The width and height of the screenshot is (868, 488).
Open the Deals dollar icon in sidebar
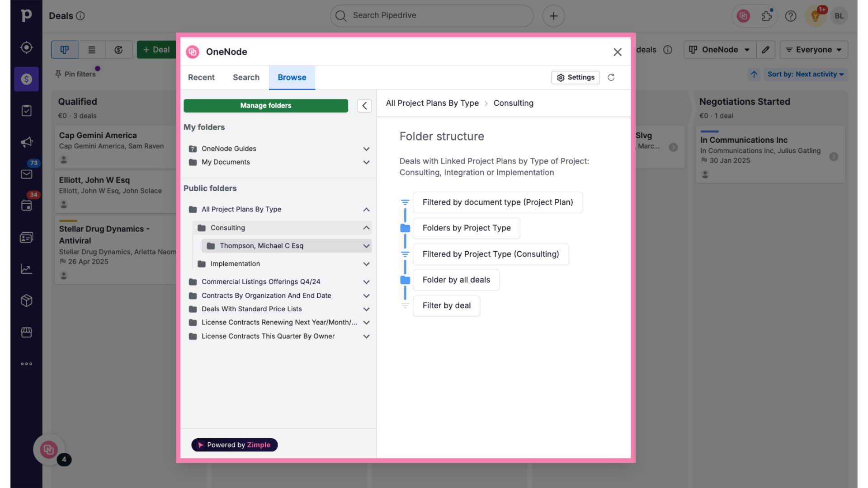point(26,79)
